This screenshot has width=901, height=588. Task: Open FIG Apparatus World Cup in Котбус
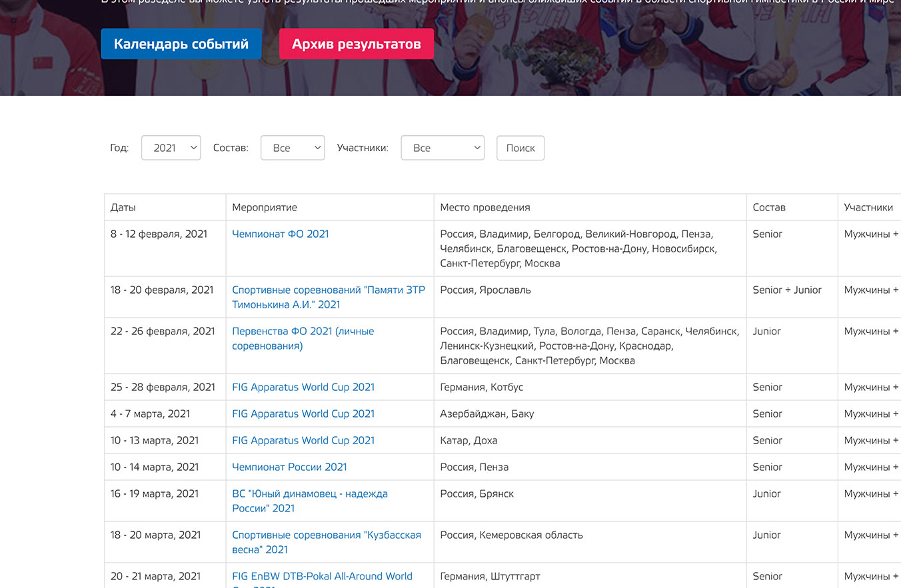click(x=303, y=387)
